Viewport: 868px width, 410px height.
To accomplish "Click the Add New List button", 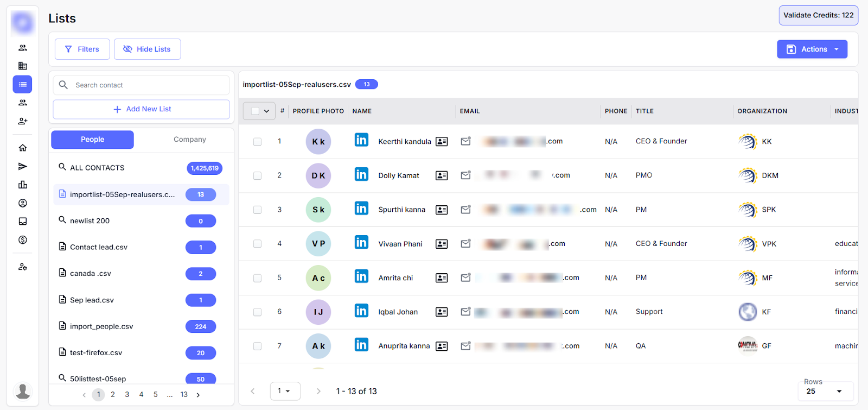I will (142, 109).
